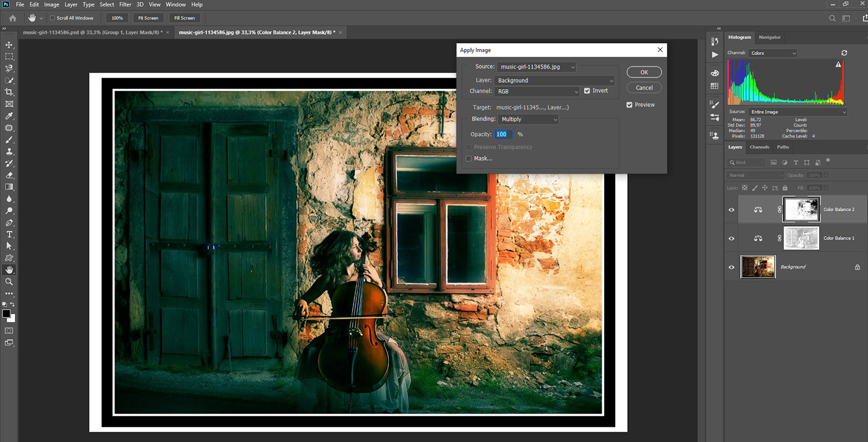Disable the Preview checkbox
This screenshot has height=442, width=868.
click(630, 105)
